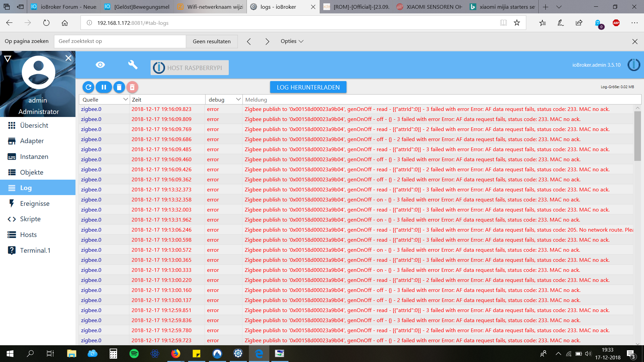Click LOG HERUNTERLADEN button
The width and height of the screenshot is (644, 362).
coord(308,87)
